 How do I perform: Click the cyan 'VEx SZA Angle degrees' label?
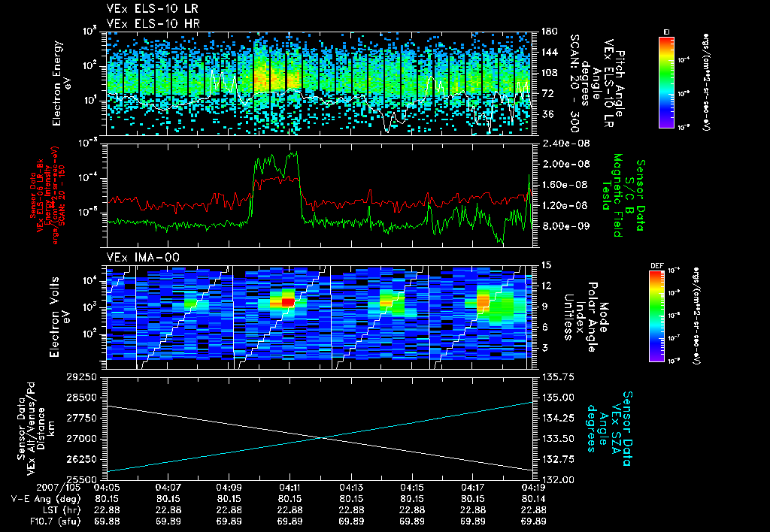coord(603,428)
